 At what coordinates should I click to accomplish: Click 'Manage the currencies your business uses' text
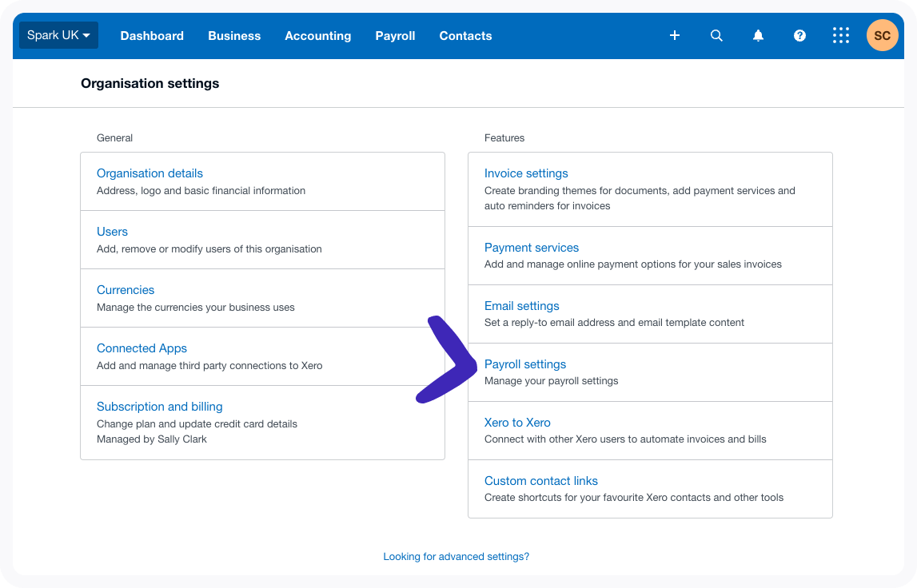coord(196,308)
